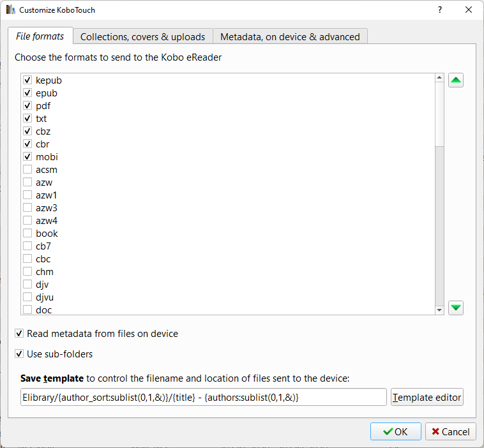This screenshot has width=484, height=448.
Task: Uncheck the cbz format checkbox
Action: 27,131
